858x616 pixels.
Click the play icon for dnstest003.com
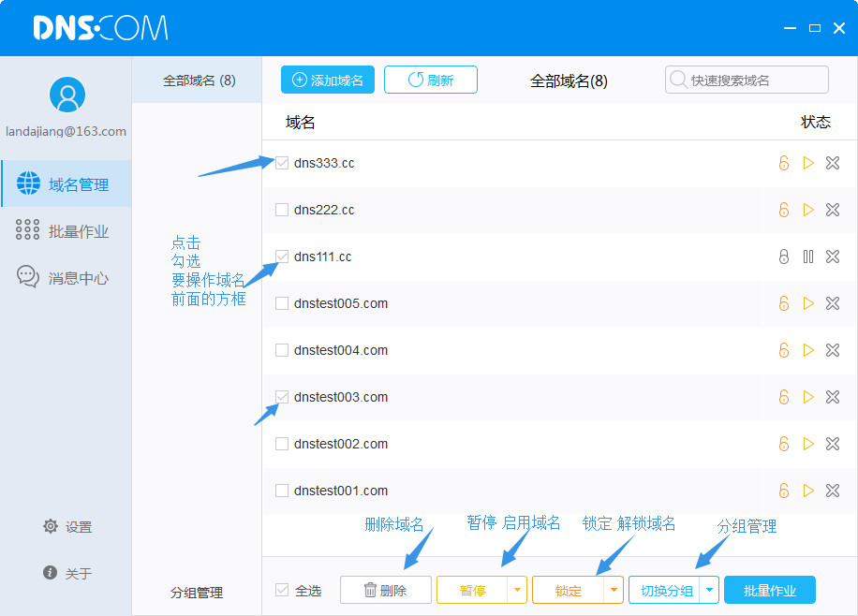[808, 397]
